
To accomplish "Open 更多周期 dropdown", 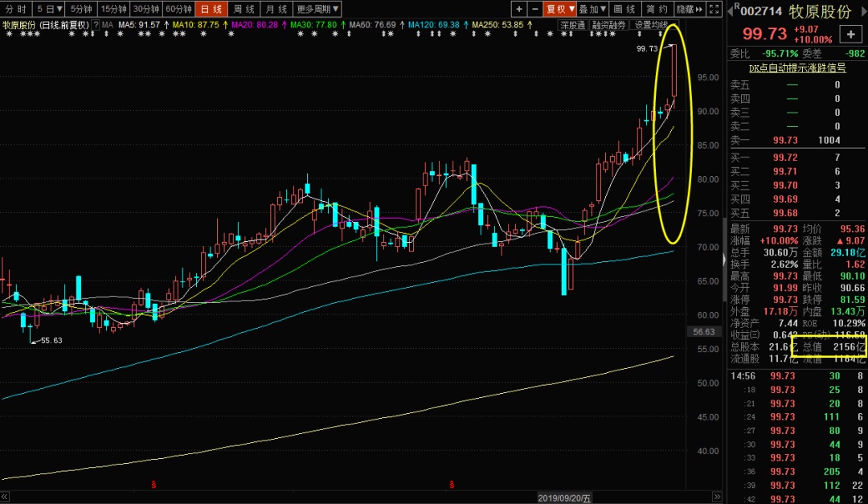I will pyautogui.click(x=317, y=9).
